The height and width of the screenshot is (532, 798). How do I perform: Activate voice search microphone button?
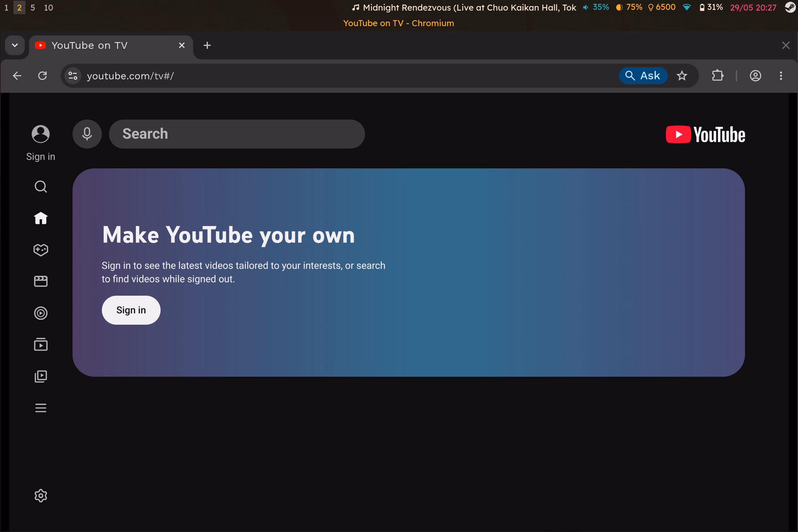pos(87,134)
